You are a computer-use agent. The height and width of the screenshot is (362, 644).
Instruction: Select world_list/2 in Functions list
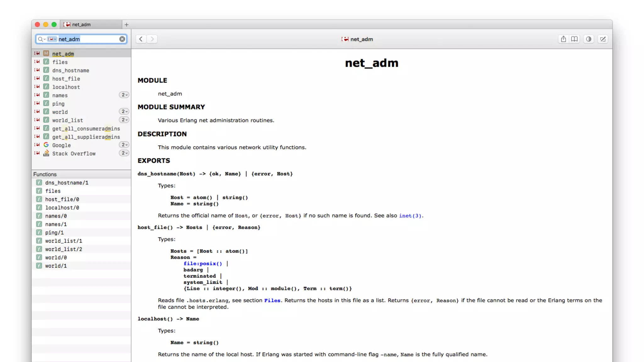click(64, 249)
